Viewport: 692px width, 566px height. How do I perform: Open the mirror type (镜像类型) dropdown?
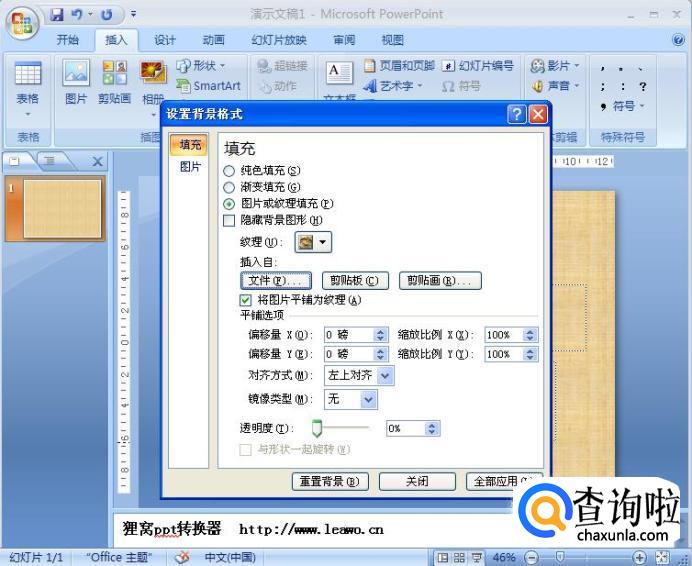369,400
